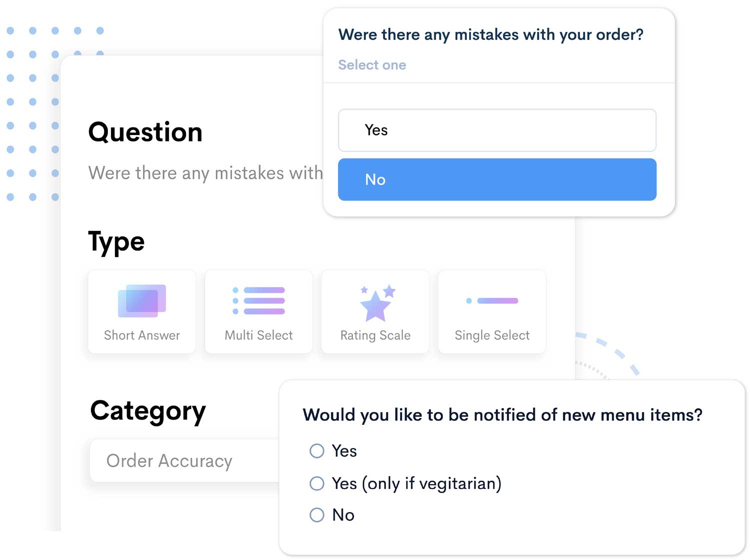Select the Single Select type label
The image size is (750, 560).
[492, 335]
